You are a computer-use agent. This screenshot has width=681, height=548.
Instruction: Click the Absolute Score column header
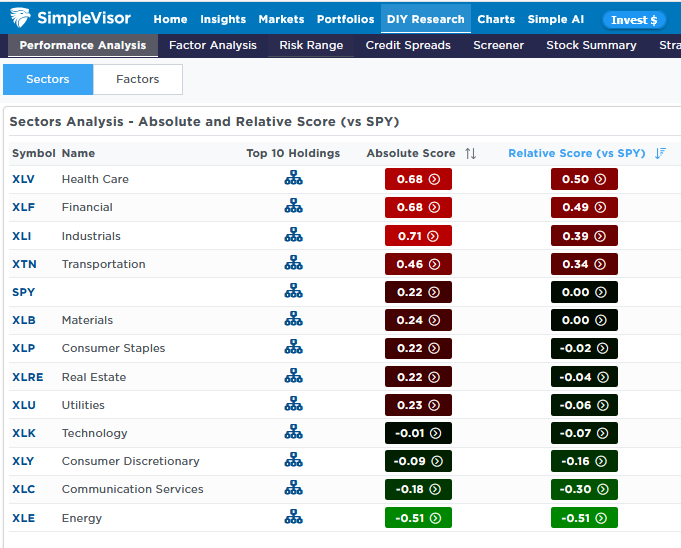(411, 153)
